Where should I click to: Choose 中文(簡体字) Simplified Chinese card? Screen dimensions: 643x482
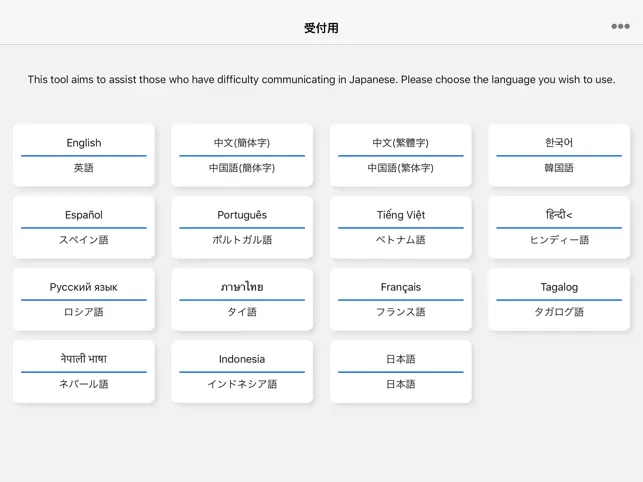(x=242, y=155)
